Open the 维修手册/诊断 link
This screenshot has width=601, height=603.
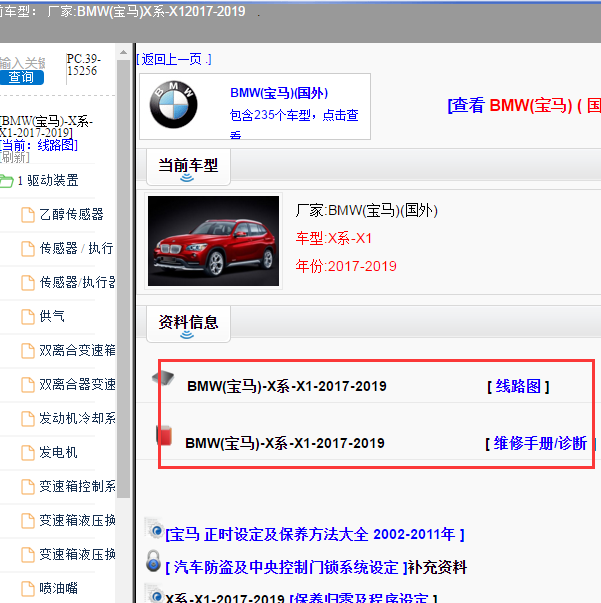pyautogui.click(x=540, y=443)
